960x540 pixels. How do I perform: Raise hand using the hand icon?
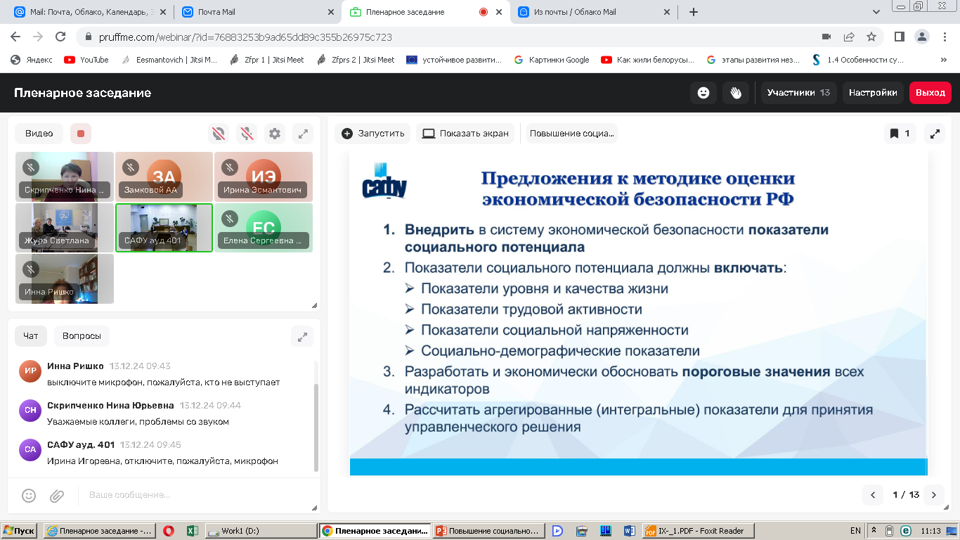pos(736,93)
